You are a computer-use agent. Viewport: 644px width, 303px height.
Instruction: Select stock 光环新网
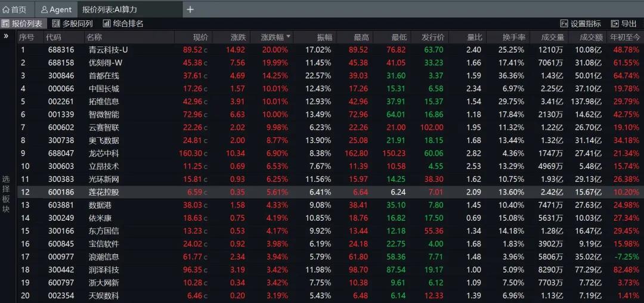[x=104, y=180]
